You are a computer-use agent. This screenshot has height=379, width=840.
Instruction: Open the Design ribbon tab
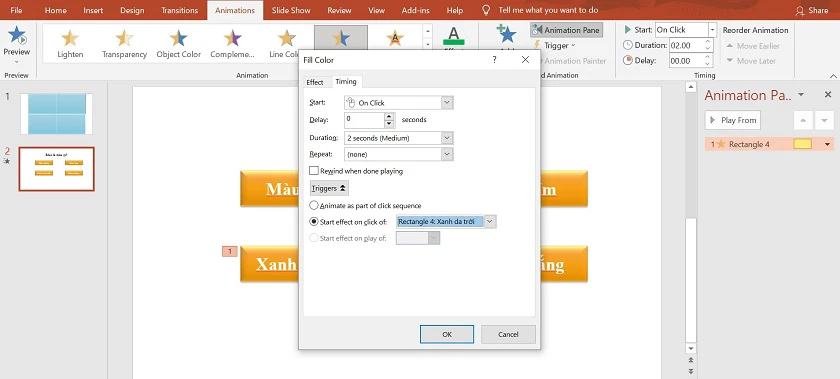(132, 10)
